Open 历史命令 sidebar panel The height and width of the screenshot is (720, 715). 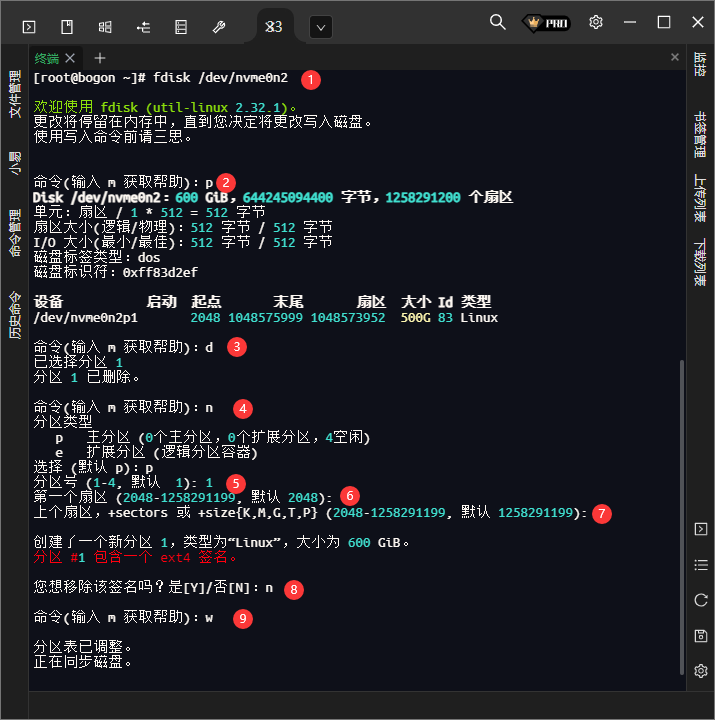[15, 315]
